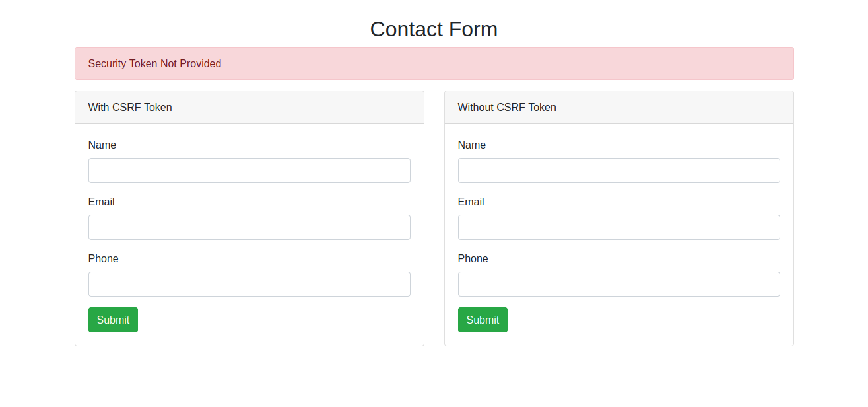Click the Email field in the left form
Screen dimensions: 868x407
(249, 227)
